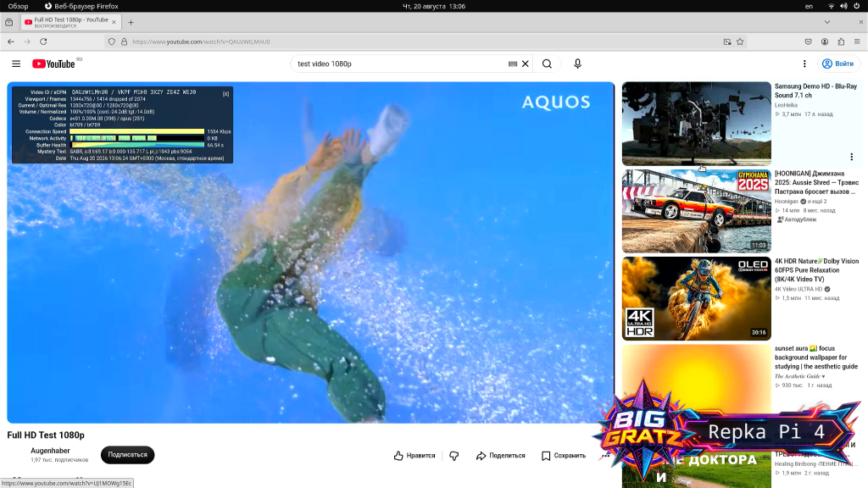This screenshot has height=488, width=868.
Task: Open the Обзор activities overview
Action: point(19,6)
